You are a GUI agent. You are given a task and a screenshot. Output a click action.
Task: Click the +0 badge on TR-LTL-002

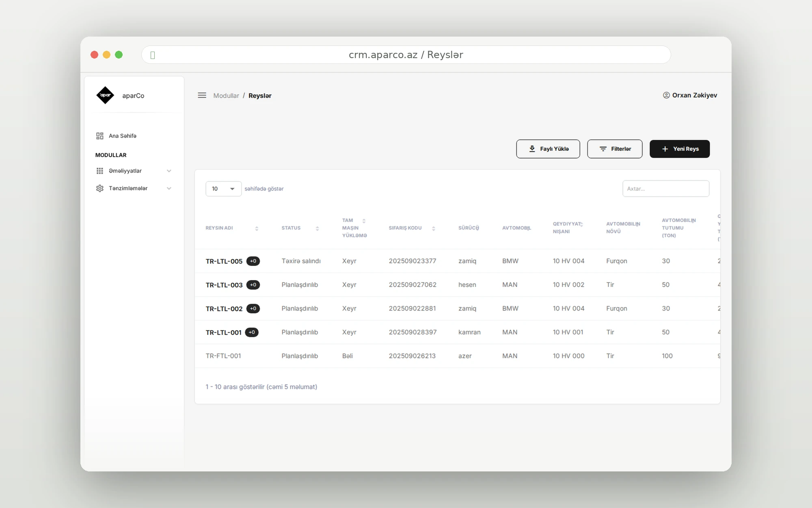253,308
